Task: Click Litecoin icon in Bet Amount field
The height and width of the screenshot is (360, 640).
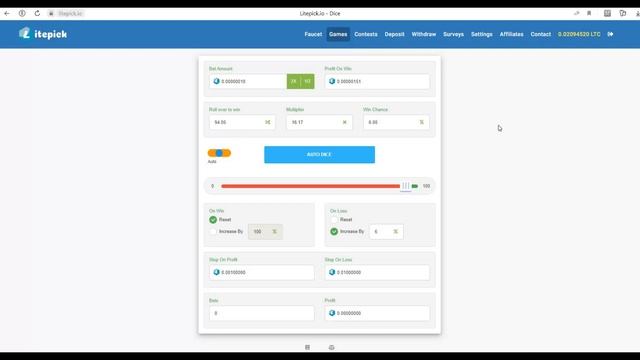Action: pyautogui.click(x=216, y=81)
